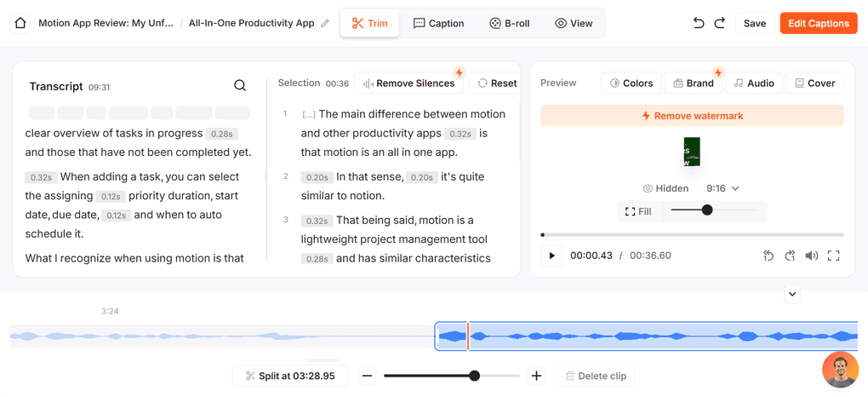Click the green video preview thumbnail
The image size is (868, 397).
click(692, 152)
